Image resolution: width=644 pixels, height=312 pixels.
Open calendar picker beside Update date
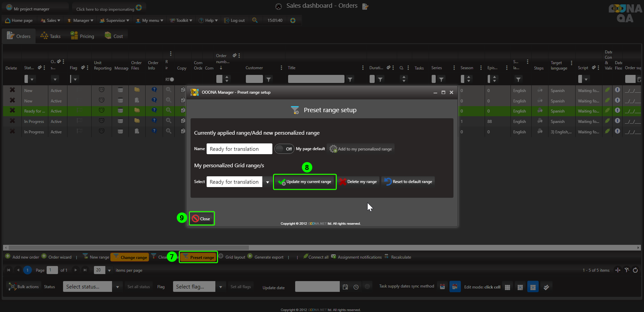345,287
